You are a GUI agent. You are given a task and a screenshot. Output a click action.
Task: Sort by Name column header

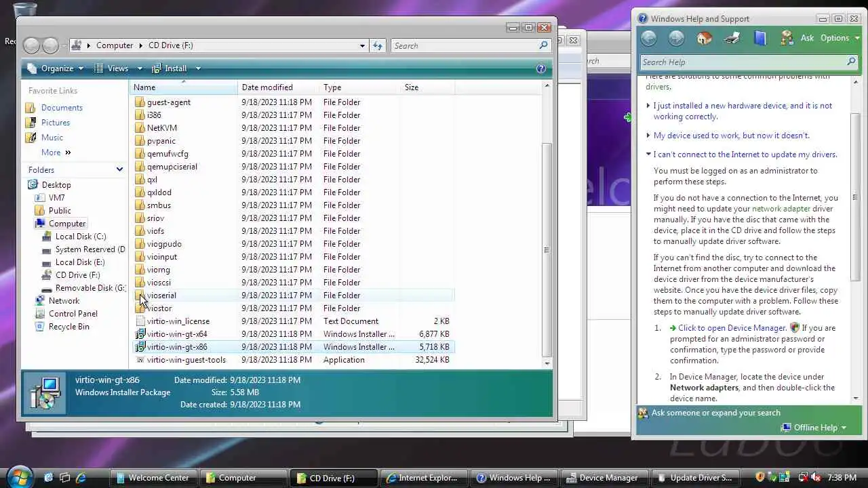click(x=183, y=87)
